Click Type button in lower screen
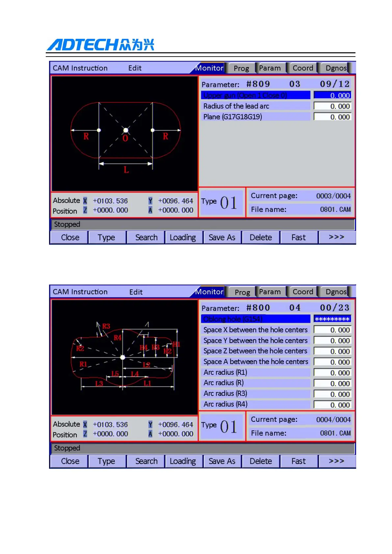Image resolution: width=392 pixels, height=554 pixels. pyautogui.click(x=107, y=461)
